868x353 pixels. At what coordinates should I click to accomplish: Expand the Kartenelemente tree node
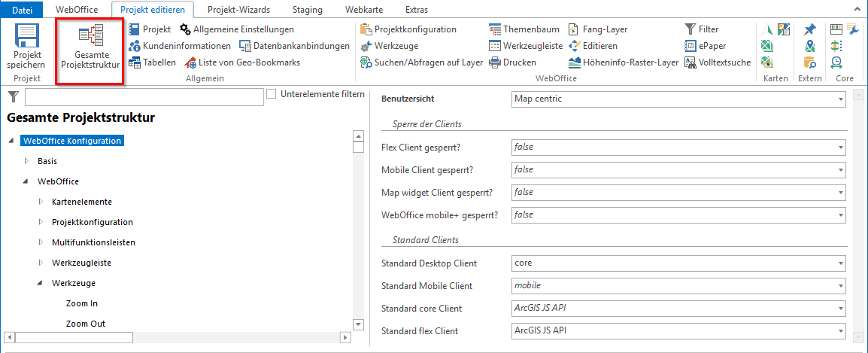(x=41, y=202)
